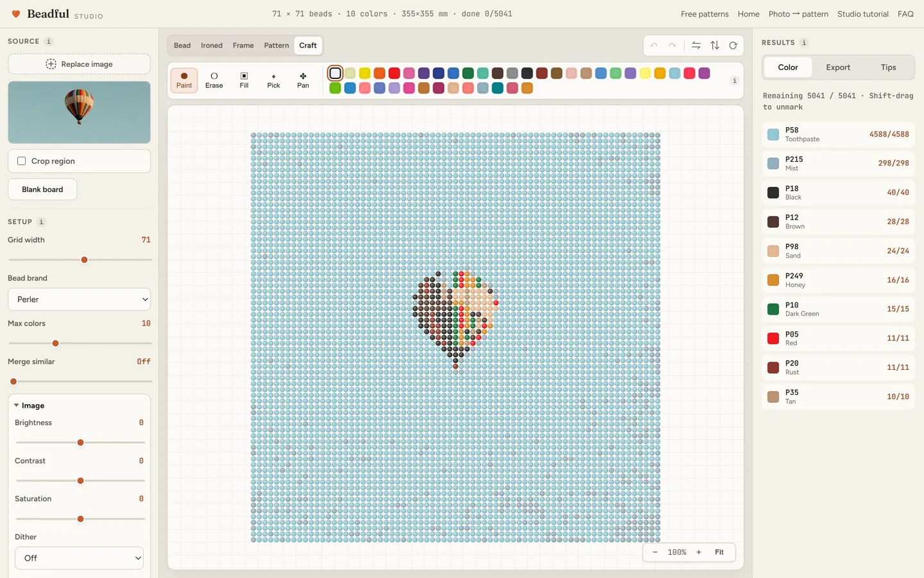Select the Fill tool

(244, 80)
